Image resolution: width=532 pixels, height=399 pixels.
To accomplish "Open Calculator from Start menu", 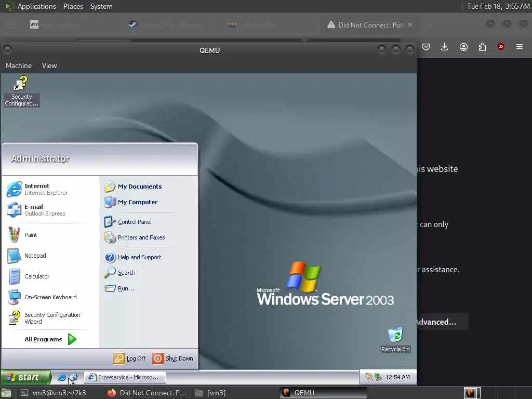I will pos(51,276).
